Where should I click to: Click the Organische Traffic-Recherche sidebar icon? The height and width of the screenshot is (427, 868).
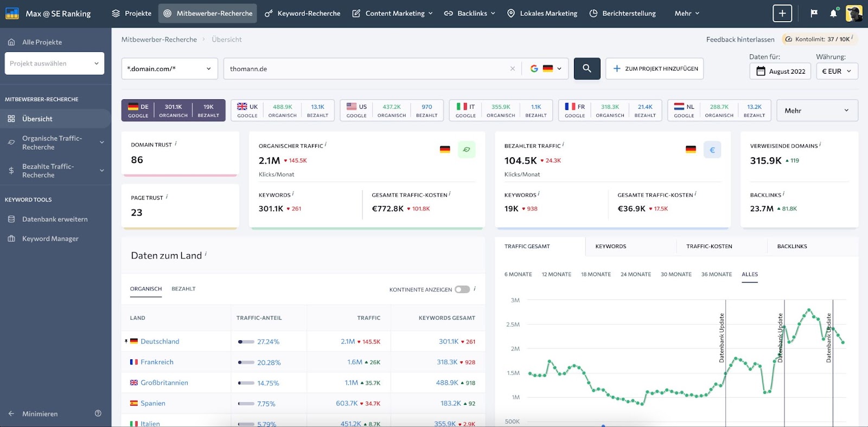11,143
